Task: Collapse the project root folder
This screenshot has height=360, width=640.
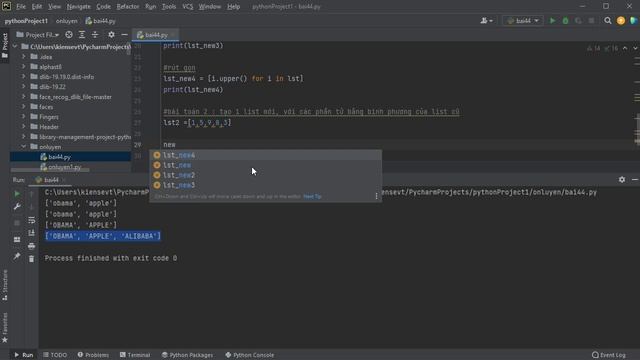Action: tap(15, 47)
